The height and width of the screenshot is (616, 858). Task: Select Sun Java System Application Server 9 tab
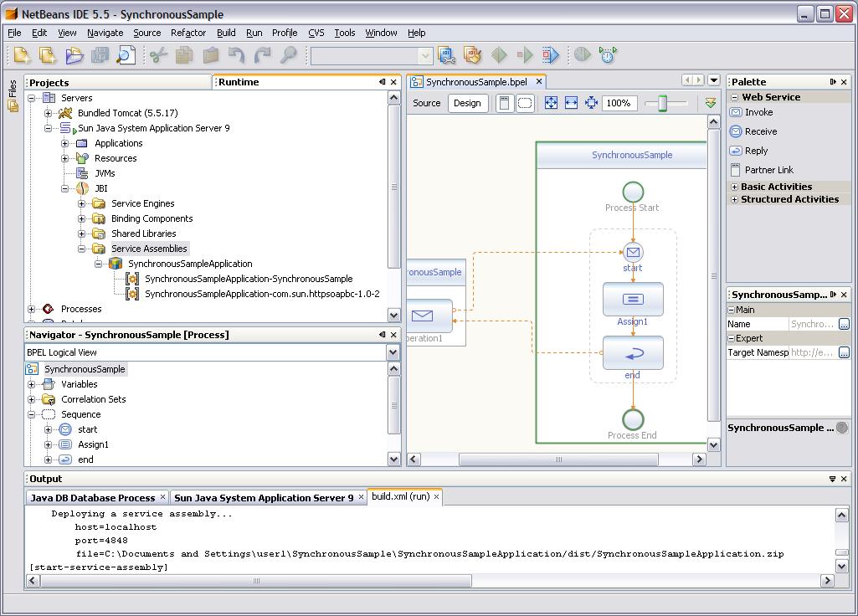(x=264, y=498)
